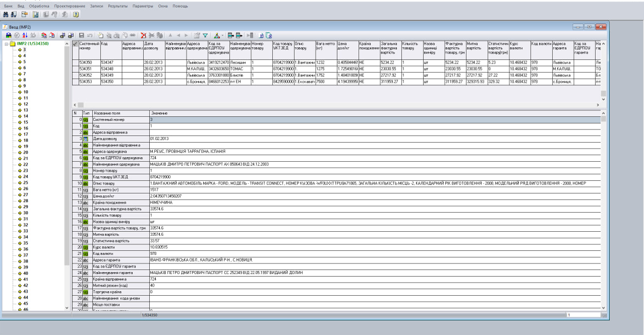Click the Митна вартість column header

477,50
